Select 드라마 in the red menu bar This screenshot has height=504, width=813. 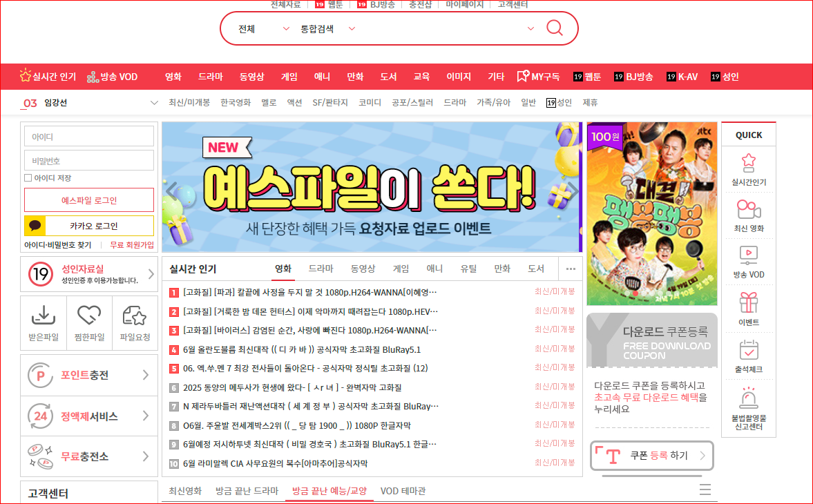click(211, 77)
